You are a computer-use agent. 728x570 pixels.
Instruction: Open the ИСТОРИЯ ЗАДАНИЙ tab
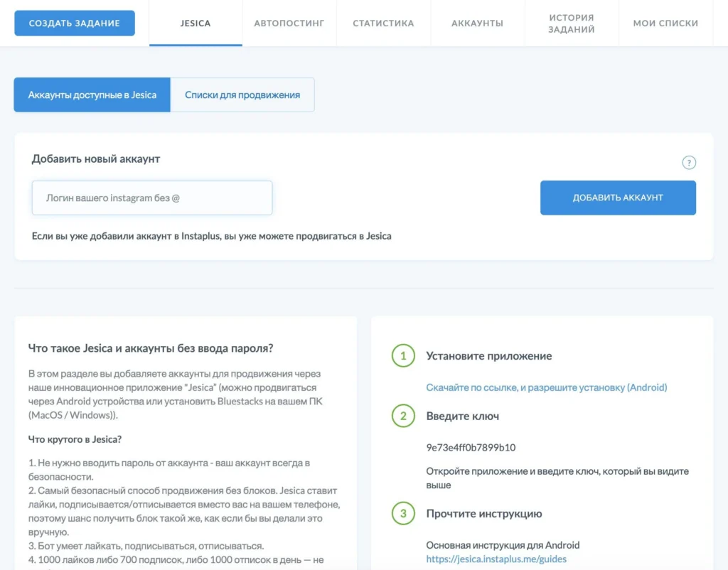coord(572,23)
